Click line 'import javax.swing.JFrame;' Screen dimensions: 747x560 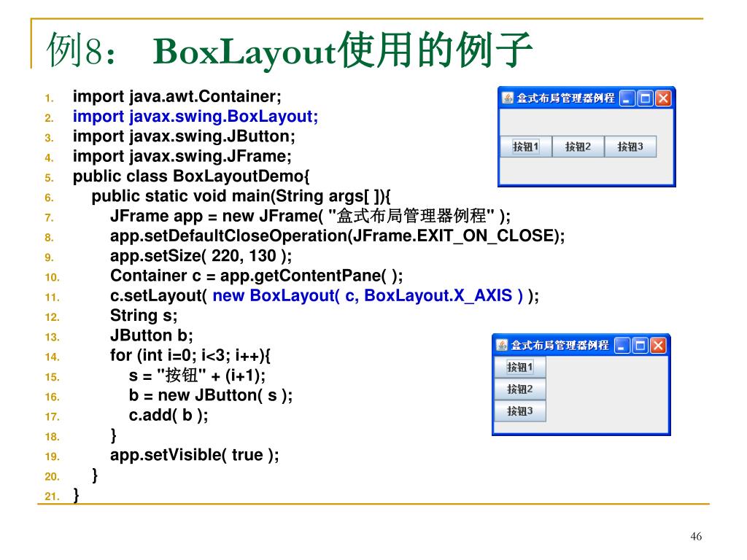[x=182, y=157]
